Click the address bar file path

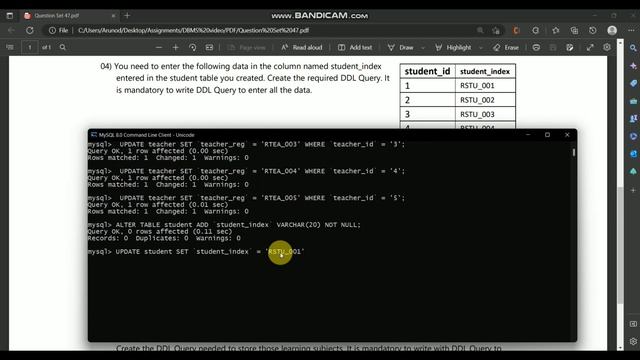193,30
